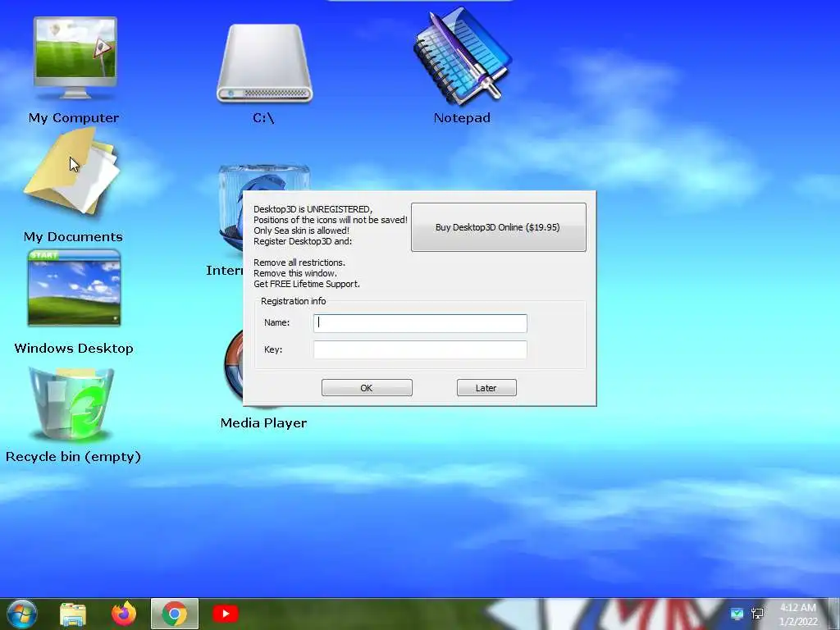This screenshot has width=840, height=630.
Task: Switch to Chrome in the taskbar
Action: point(175,614)
